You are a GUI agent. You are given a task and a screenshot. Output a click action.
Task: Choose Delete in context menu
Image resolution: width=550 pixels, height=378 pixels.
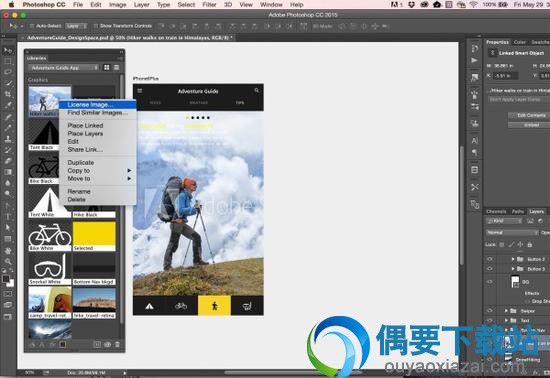(98, 200)
